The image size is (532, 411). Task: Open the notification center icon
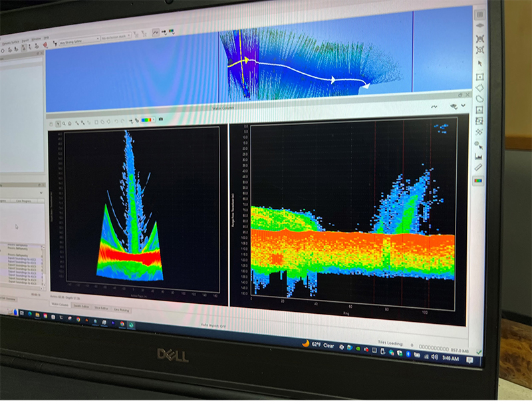469,360
